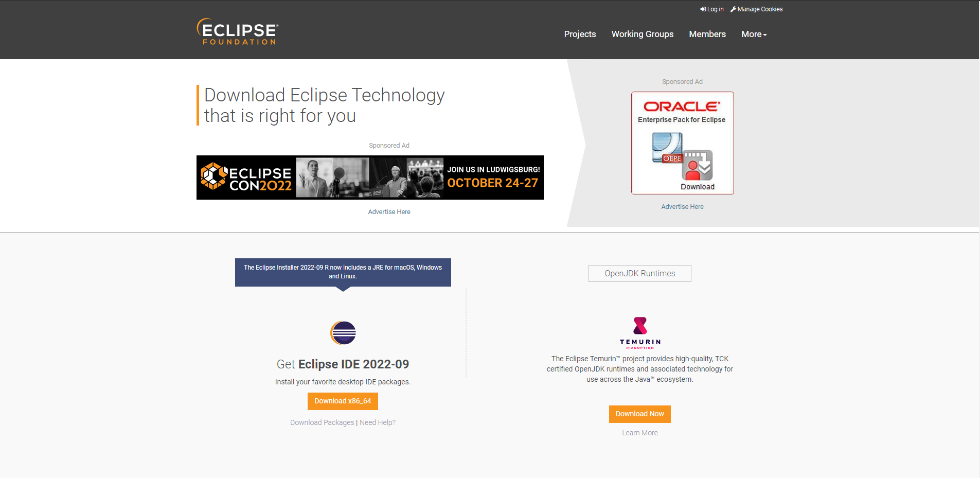The image size is (980, 478).
Task: Click Advertise Here under Oracle ad
Action: pyautogui.click(x=682, y=207)
